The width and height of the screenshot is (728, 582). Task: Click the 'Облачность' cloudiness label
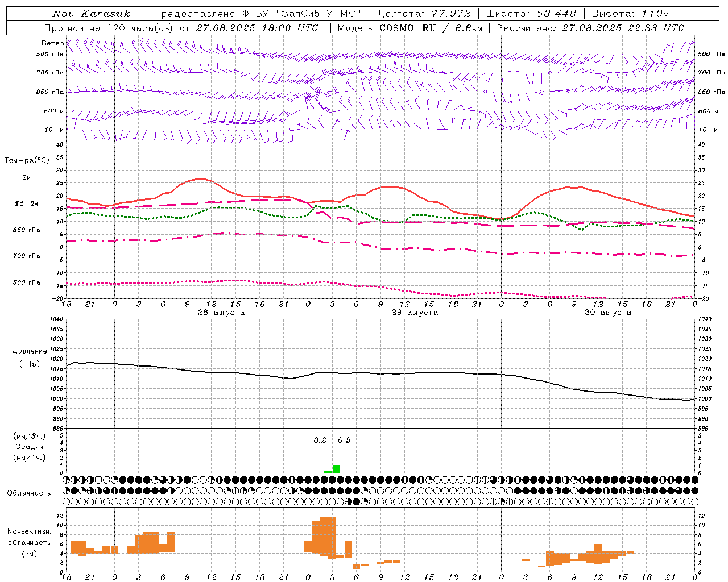29,493
